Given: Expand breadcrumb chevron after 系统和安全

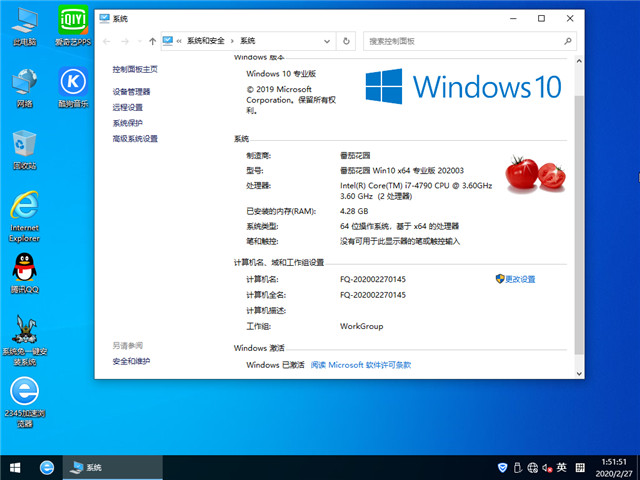Looking at the screenshot, I should coord(232,41).
